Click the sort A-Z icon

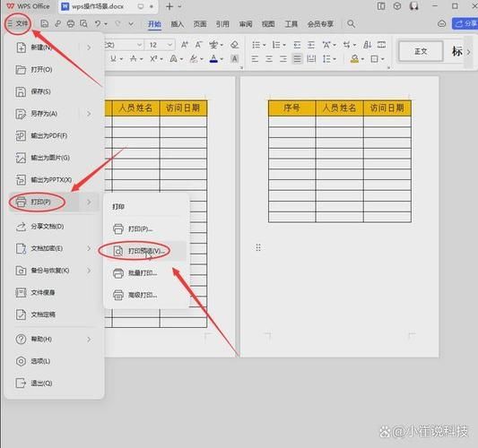(367, 45)
